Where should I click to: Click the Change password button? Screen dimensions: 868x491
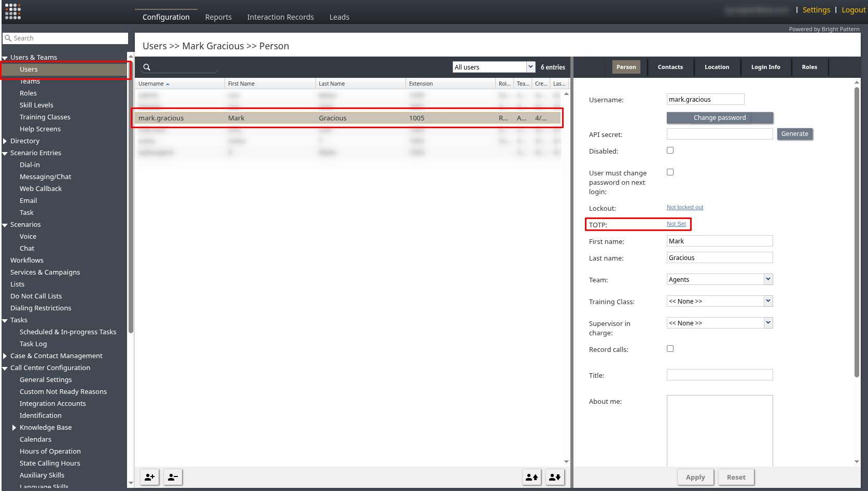point(719,118)
